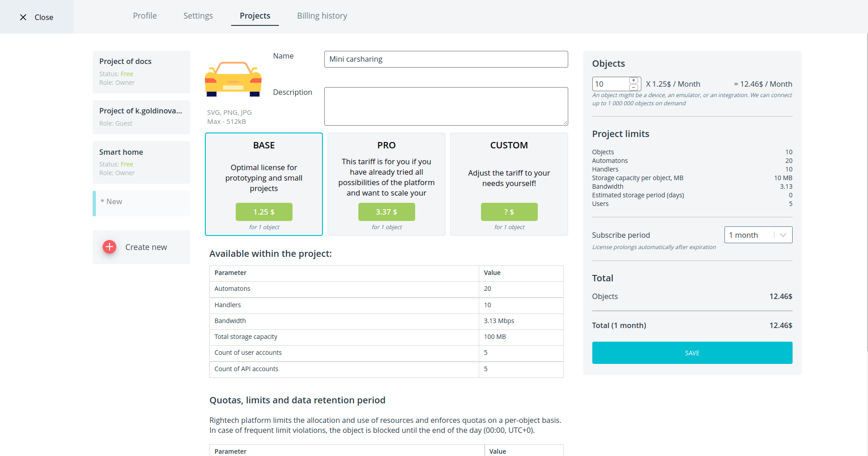868x456 pixels.
Task: Click the Create new button
Action: click(x=141, y=247)
